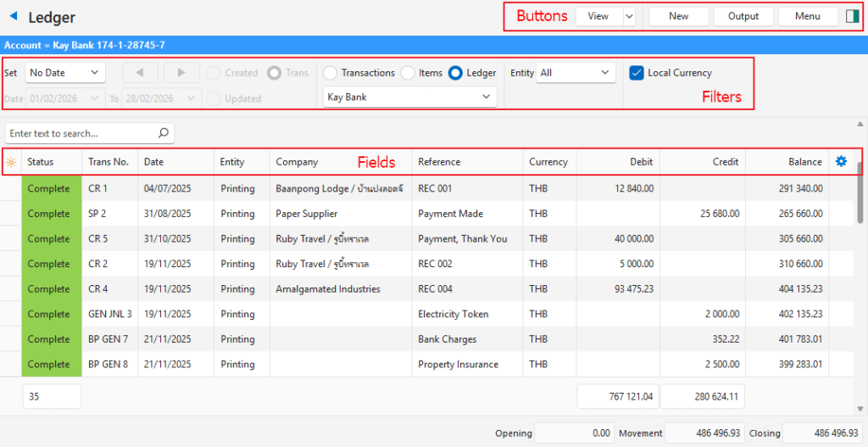This screenshot has width=868, height=447.
Task: Click the Output button
Action: click(743, 17)
